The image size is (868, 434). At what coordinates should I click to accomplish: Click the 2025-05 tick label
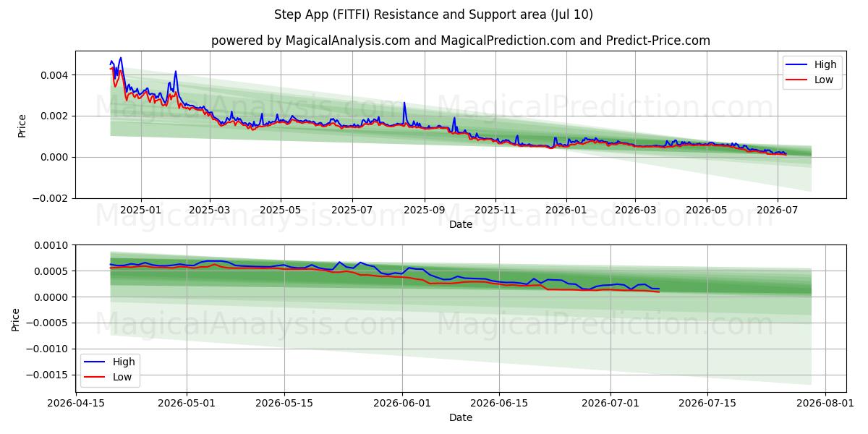(x=281, y=210)
